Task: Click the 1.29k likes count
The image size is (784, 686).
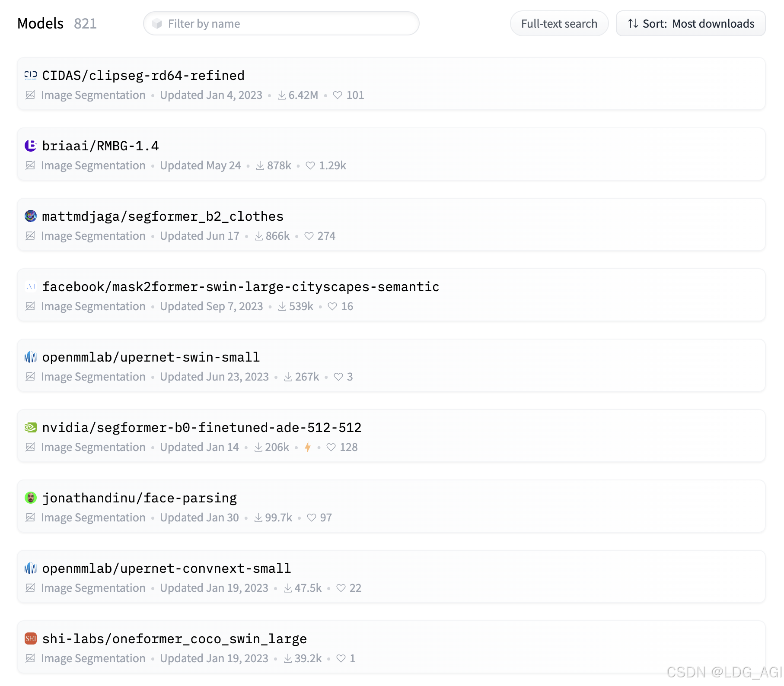Action: click(332, 165)
